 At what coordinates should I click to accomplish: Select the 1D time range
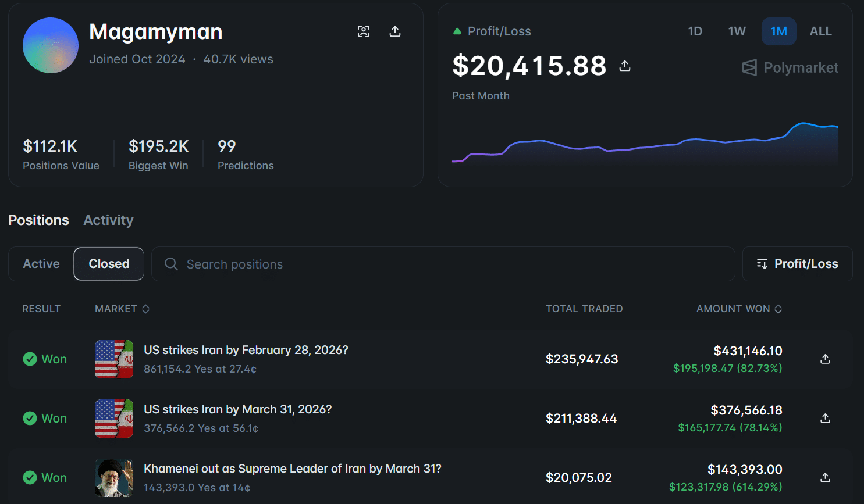click(695, 31)
